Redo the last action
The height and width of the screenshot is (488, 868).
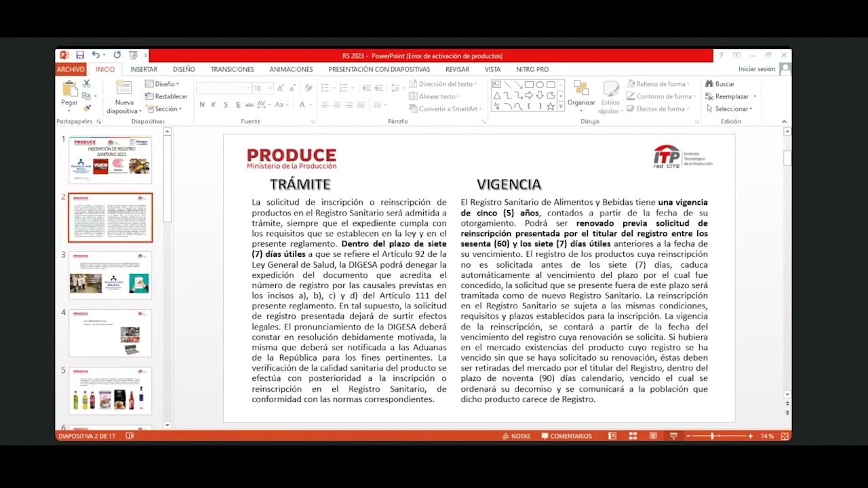(117, 56)
